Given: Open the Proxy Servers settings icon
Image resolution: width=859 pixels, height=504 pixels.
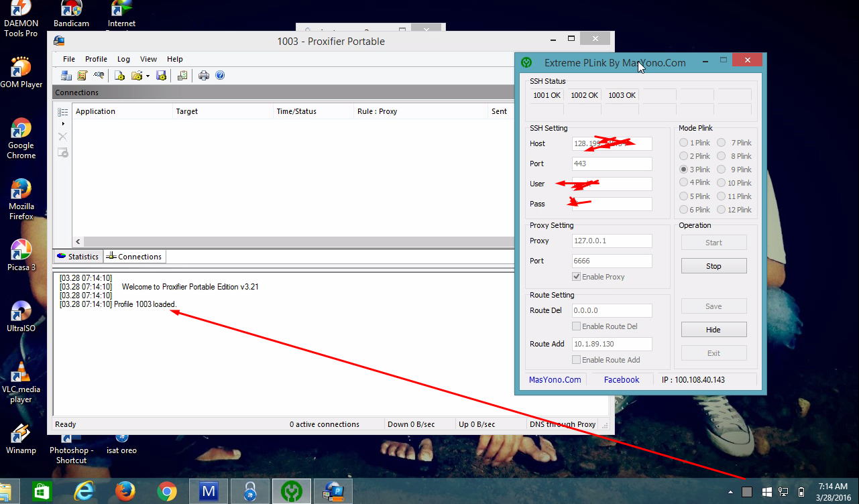Looking at the screenshot, I should (65, 75).
